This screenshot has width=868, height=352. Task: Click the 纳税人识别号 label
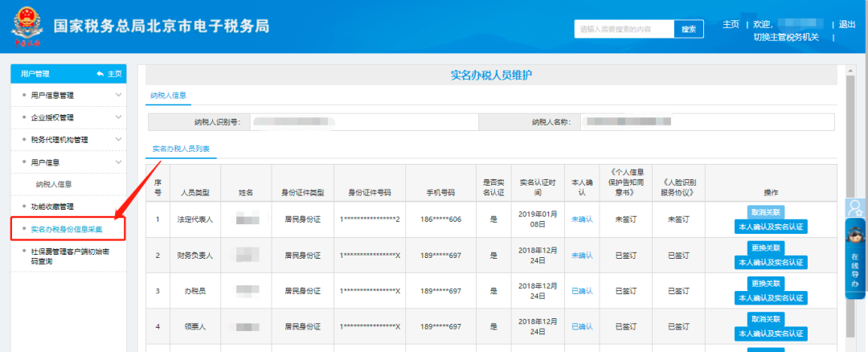219,121
